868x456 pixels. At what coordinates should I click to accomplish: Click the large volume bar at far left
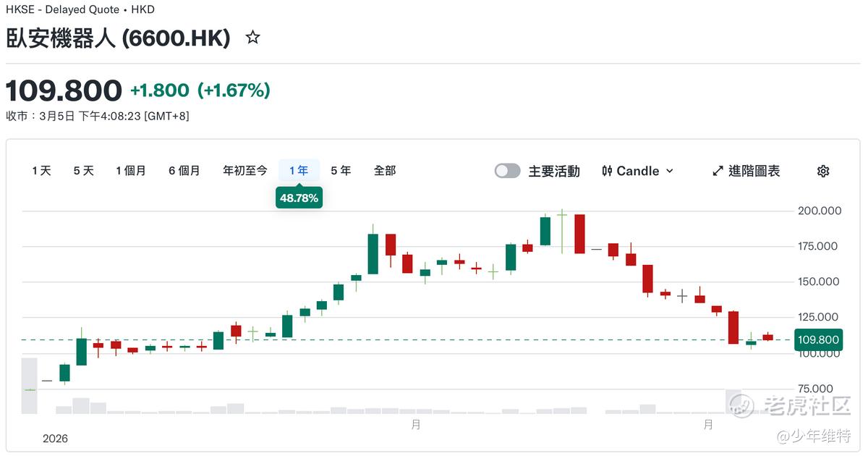click(x=29, y=385)
